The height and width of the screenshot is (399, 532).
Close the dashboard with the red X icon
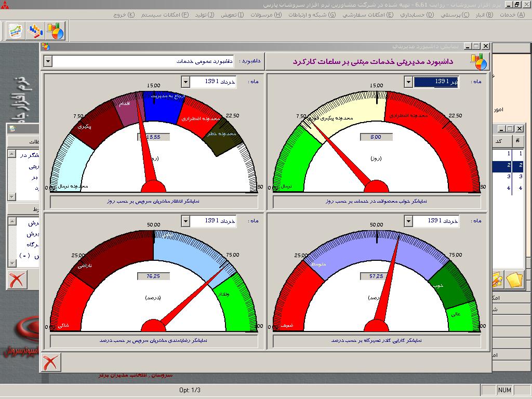click(50, 362)
